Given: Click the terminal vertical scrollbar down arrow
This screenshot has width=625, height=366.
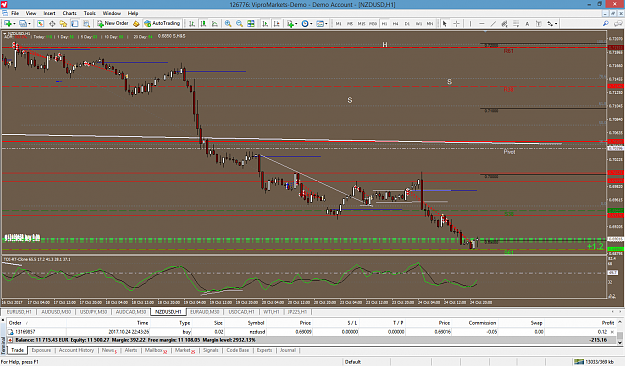Looking at the screenshot, I should point(620,342).
